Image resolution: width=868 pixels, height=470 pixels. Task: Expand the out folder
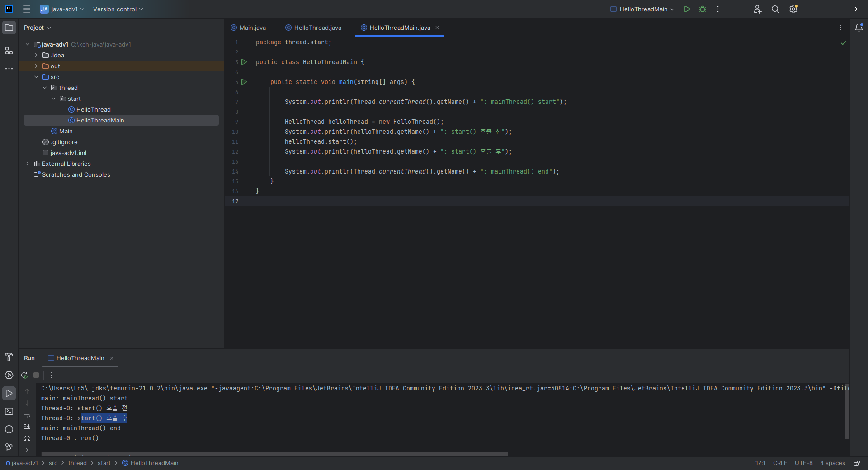[x=36, y=66]
